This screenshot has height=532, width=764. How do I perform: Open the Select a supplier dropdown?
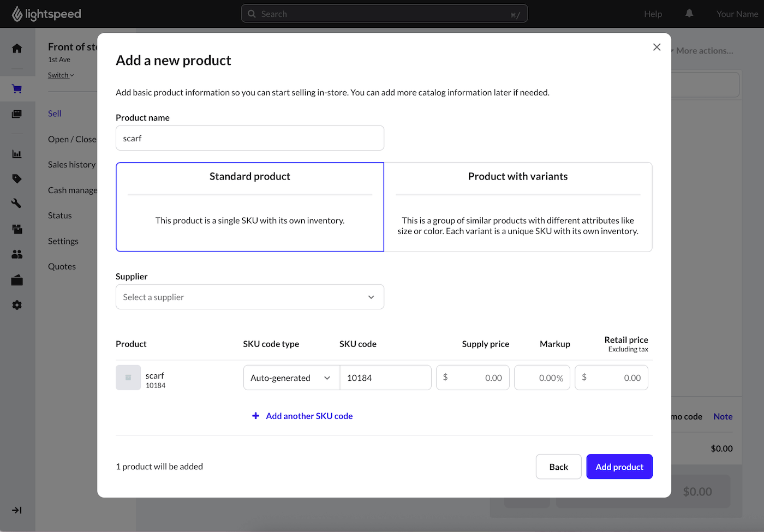[250, 297]
